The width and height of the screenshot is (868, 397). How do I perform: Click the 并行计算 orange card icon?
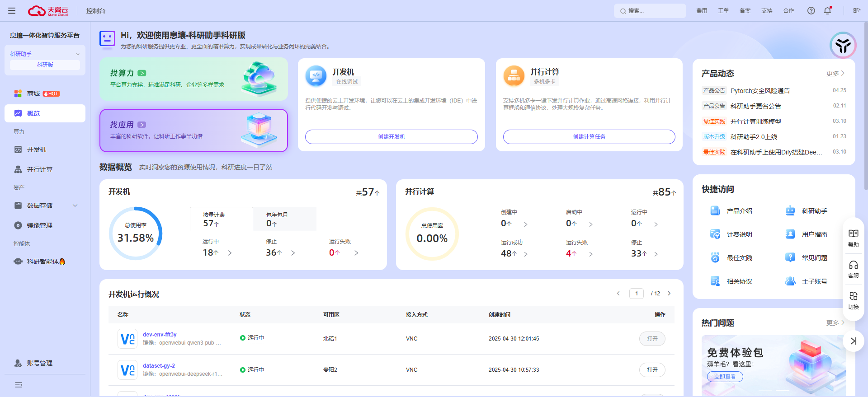pyautogui.click(x=514, y=76)
